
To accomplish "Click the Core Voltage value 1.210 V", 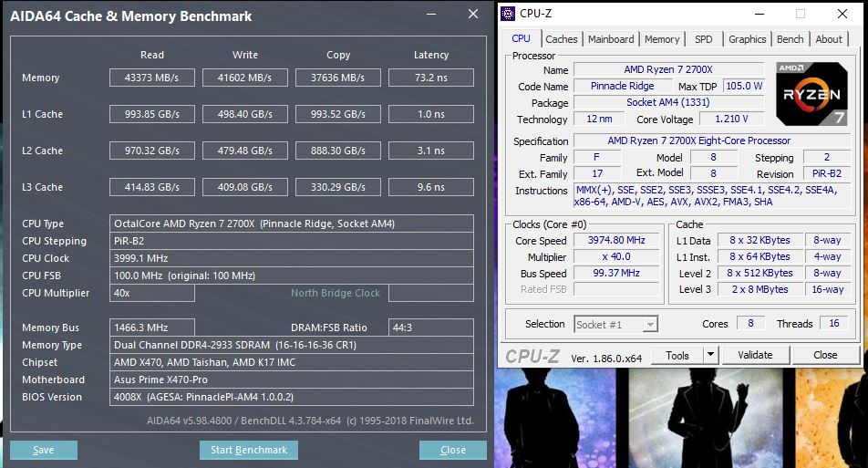I will 731,119.
